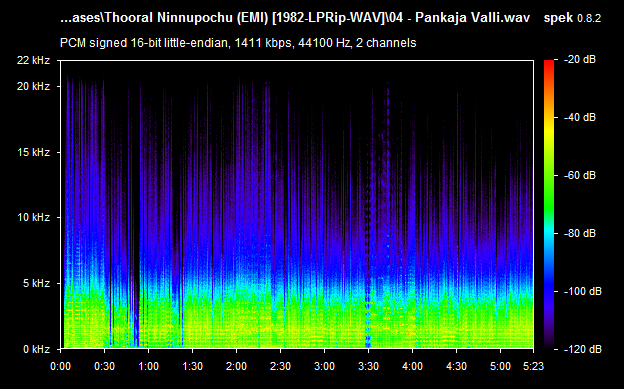Click the 3:30 time axis label
624x389 pixels.
click(368, 366)
